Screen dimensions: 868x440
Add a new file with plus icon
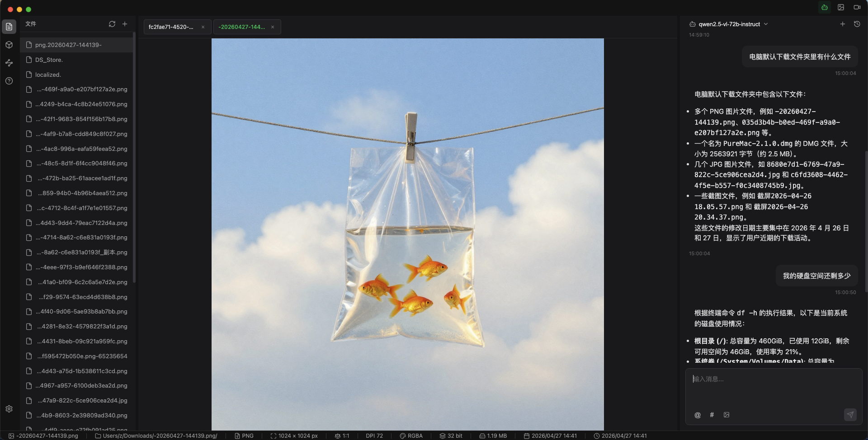pyautogui.click(x=125, y=24)
